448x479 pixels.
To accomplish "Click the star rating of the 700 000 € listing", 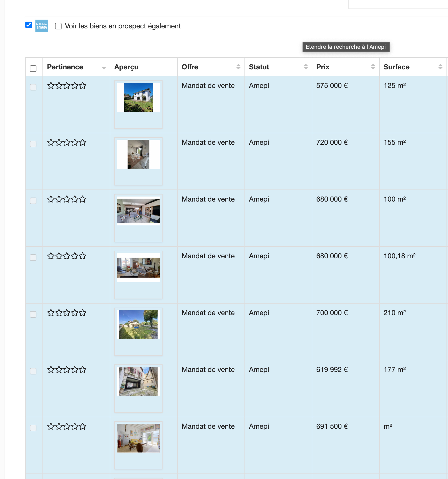I will (x=67, y=313).
